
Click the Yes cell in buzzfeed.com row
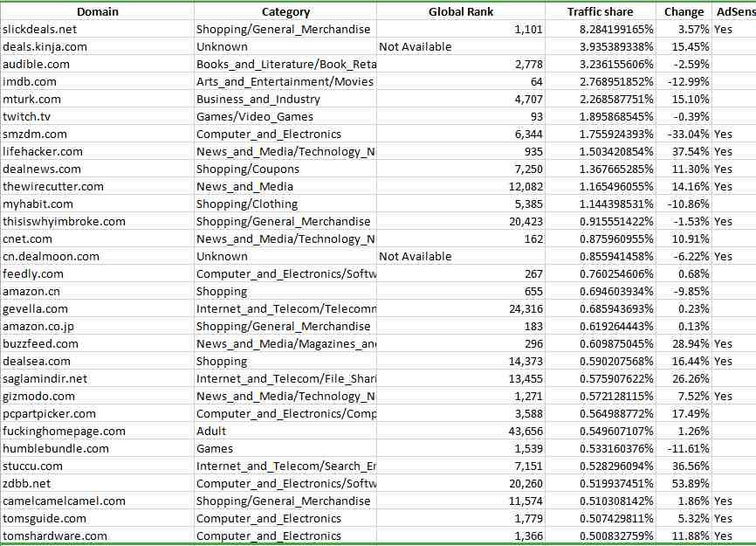click(734, 343)
